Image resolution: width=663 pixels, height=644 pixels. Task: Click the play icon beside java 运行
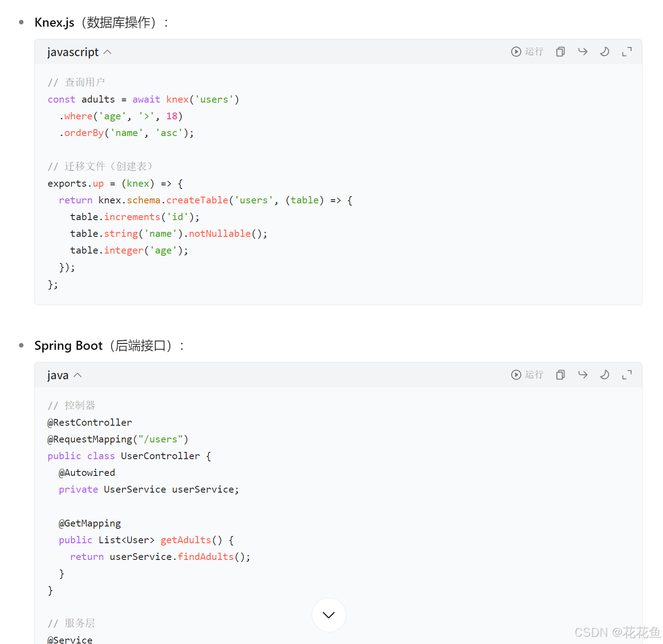coord(516,375)
